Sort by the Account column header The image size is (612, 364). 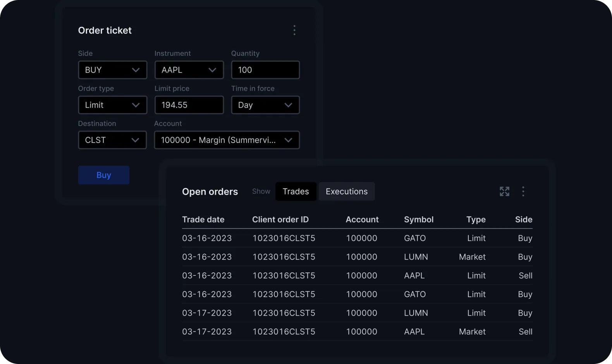362,220
